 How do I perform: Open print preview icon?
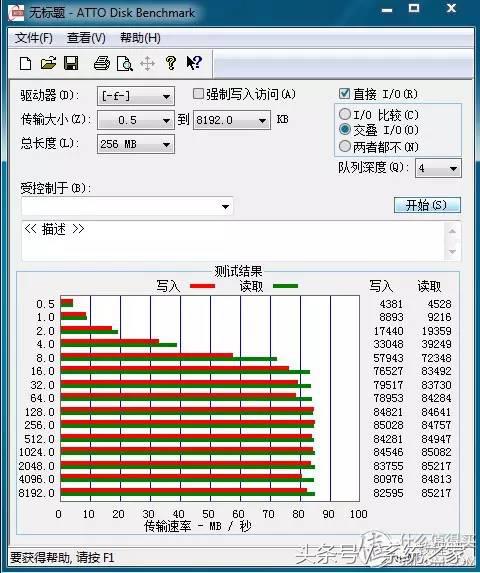124,64
